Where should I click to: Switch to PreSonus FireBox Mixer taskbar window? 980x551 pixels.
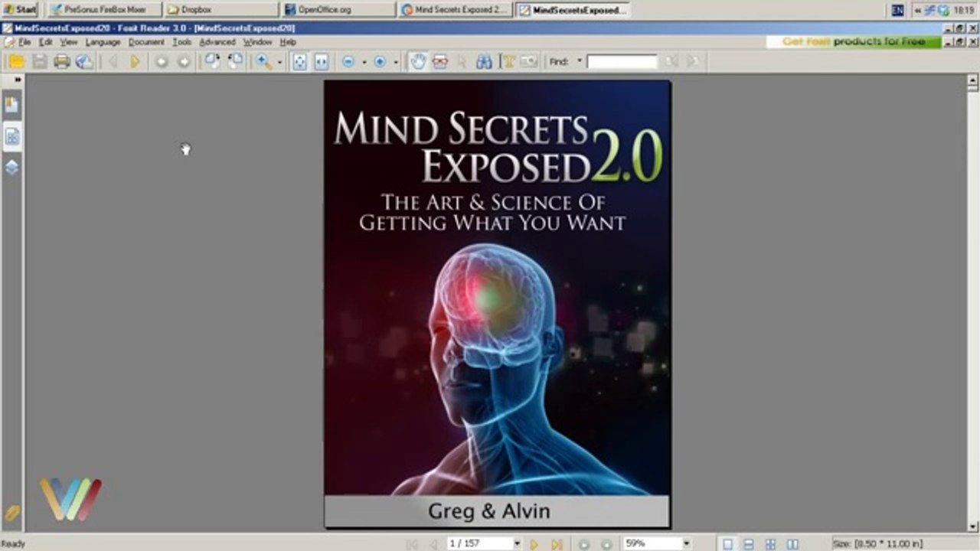coord(105,10)
